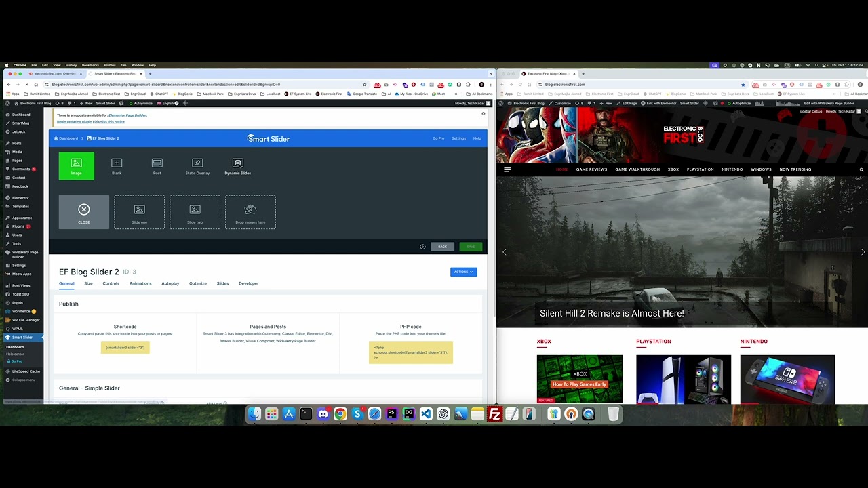Open Smart Slider Settings link

point(459,138)
